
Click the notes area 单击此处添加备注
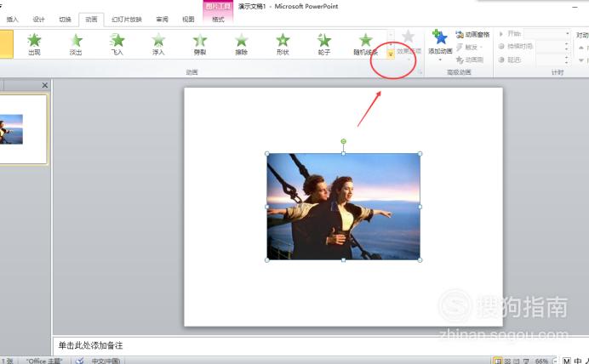click(x=90, y=345)
